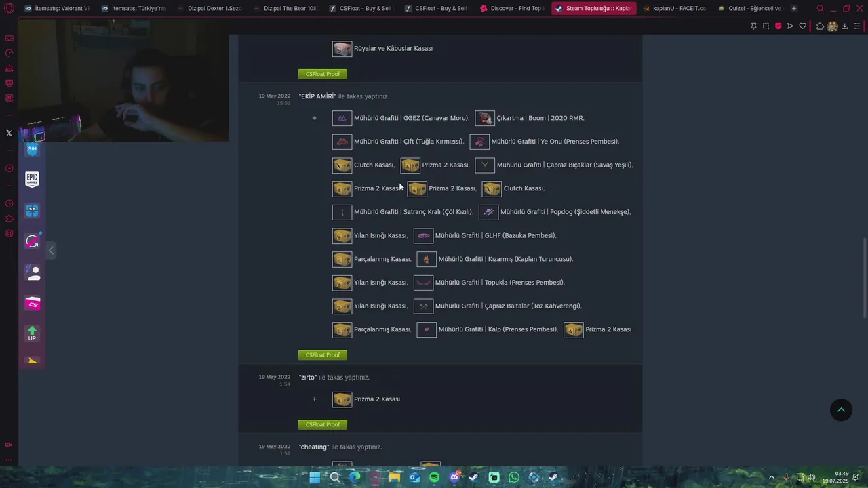Open the volume control in system tray
The height and width of the screenshot is (488, 868).
[x=811, y=477]
